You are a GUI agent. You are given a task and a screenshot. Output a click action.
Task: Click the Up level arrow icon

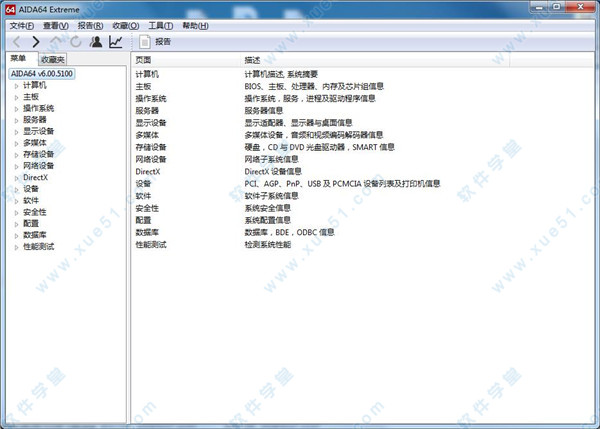pyautogui.click(x=56, y=41)
